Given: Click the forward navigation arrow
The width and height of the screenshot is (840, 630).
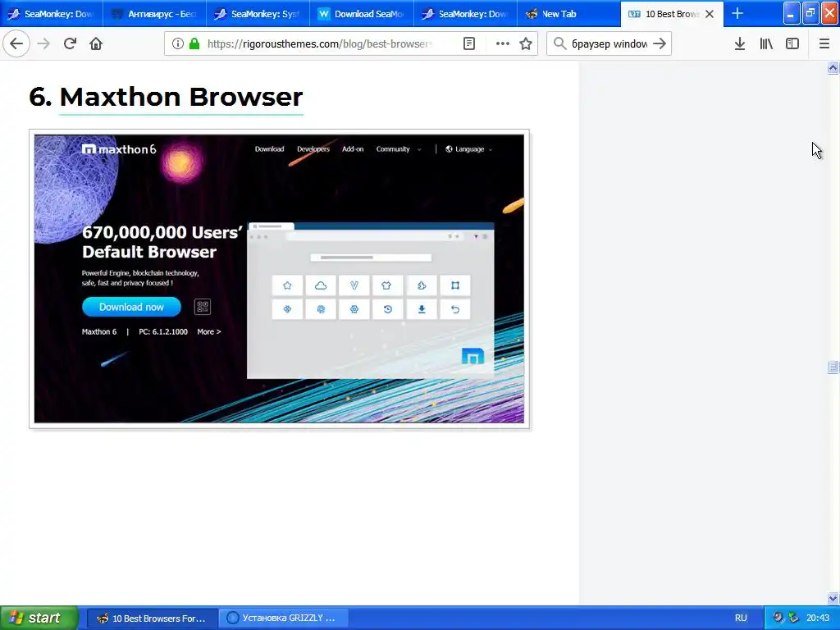Looking at the screenshot, I should pos(43,43).
